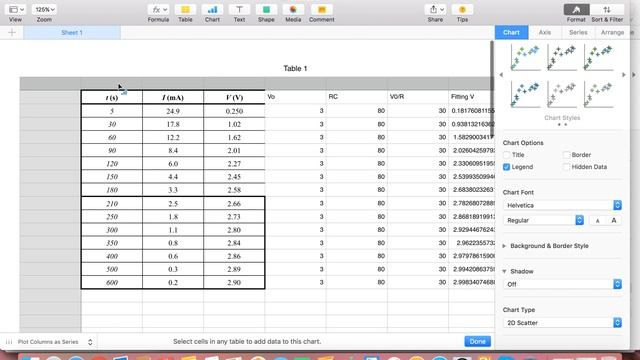The width and height of the screenshot is (640, 360).
Task: Select the t (s) column header cell
Action: pyautogui.click(x=112, y=98)
